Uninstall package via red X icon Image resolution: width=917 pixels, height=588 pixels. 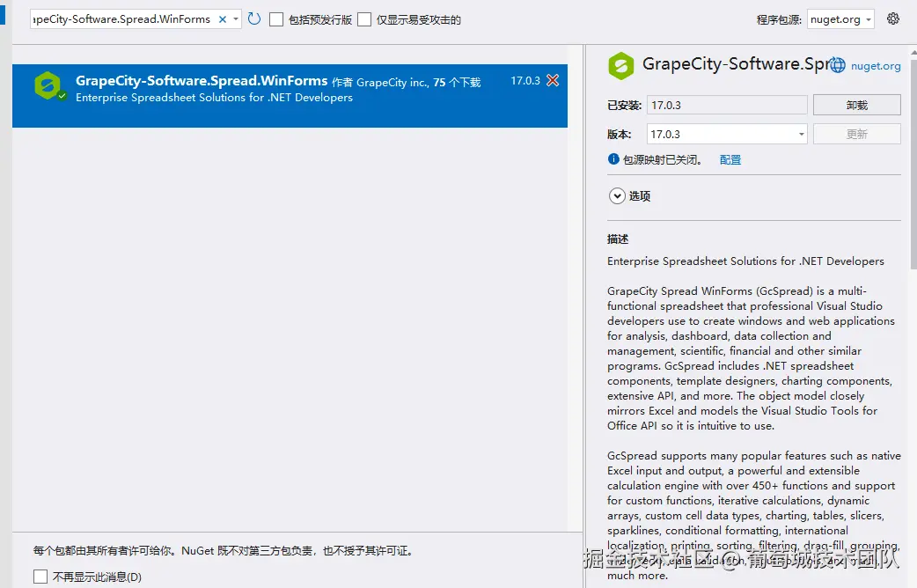552,80
